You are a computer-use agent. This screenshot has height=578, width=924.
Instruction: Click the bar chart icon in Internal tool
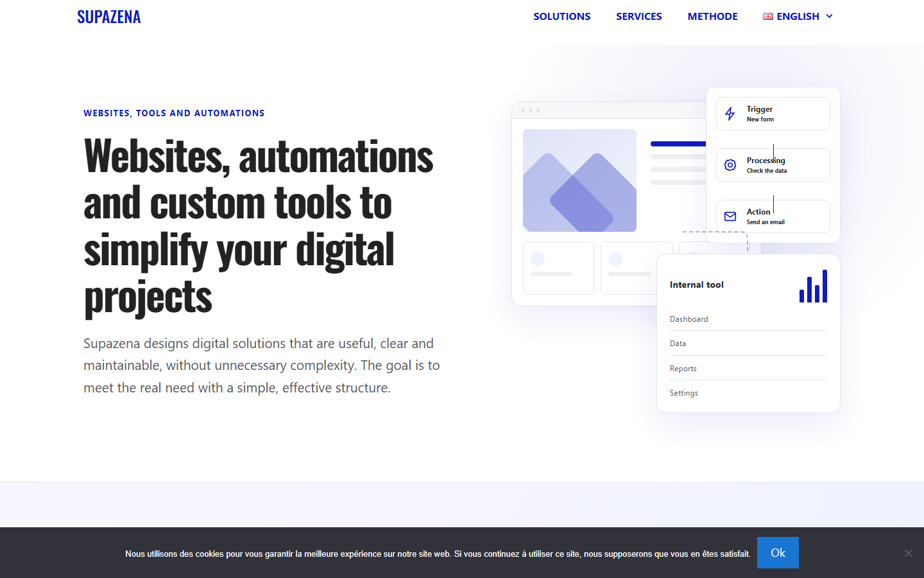813,286
